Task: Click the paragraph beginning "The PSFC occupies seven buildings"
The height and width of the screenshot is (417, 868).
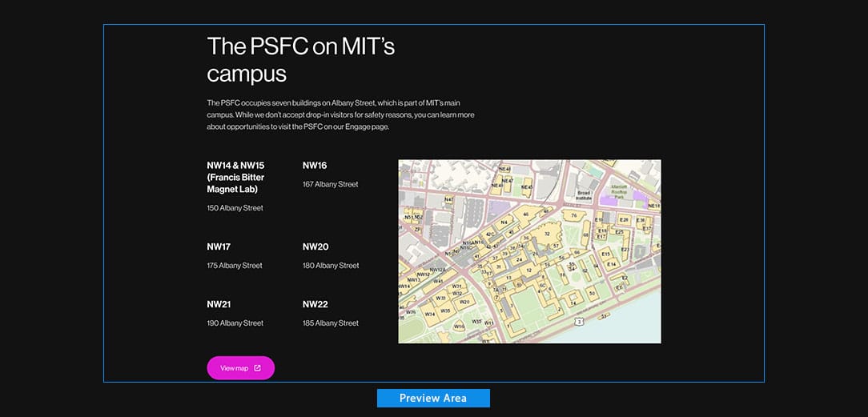Action: (x=341, y=114)
